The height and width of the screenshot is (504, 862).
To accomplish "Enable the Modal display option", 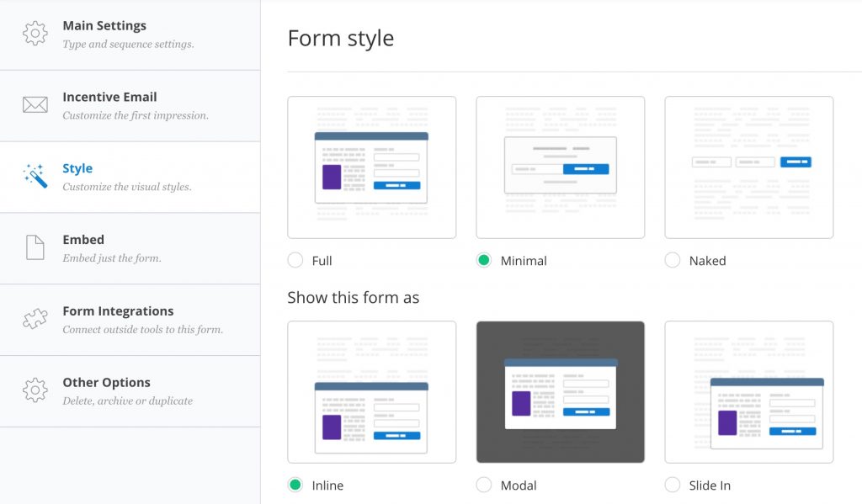I will 484,485.
